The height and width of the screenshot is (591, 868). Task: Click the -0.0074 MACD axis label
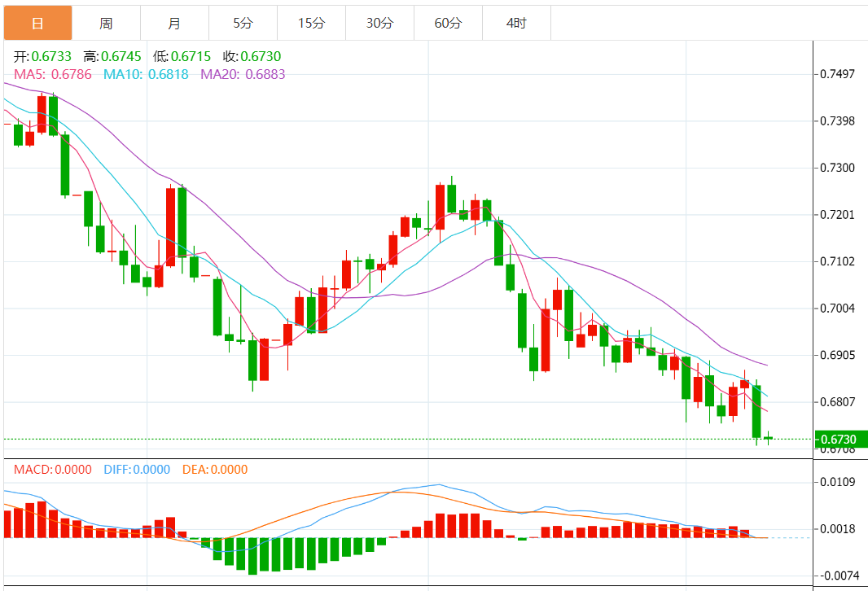point(839,576)
